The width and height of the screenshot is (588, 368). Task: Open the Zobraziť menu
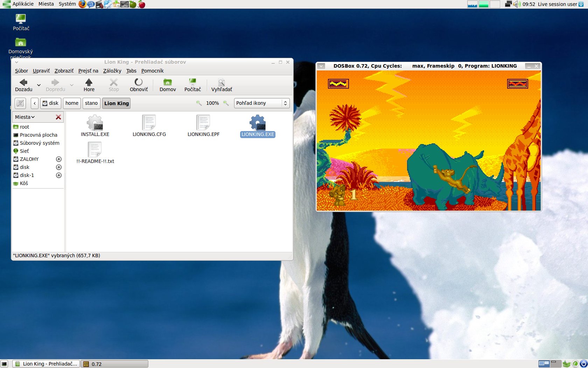pos(64,71)
